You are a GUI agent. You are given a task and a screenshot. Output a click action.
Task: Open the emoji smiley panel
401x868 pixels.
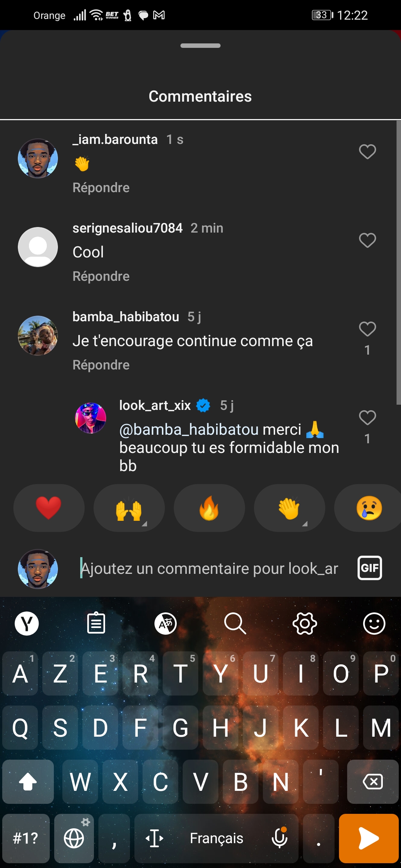[374, 623]
